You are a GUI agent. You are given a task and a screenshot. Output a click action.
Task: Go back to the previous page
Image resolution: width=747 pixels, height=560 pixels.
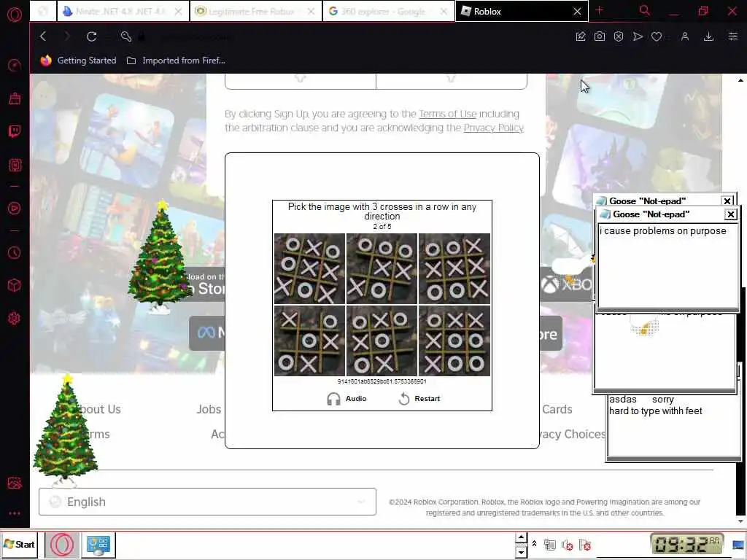point(43,36)
